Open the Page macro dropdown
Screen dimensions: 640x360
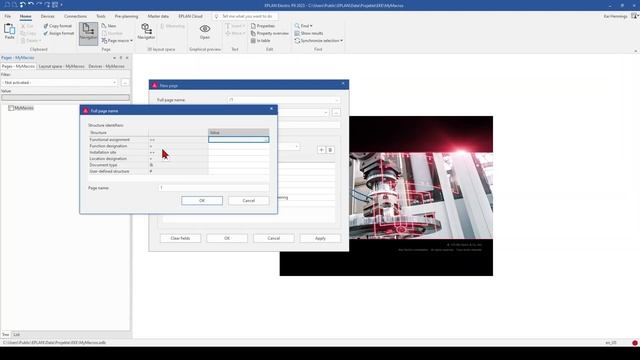click(x=117, y=40)
